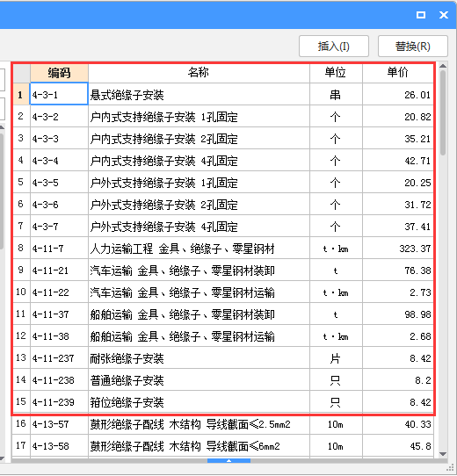Click code 4-11-37
Viewport: 457px width, 476px height.
[x=51, y=314]
